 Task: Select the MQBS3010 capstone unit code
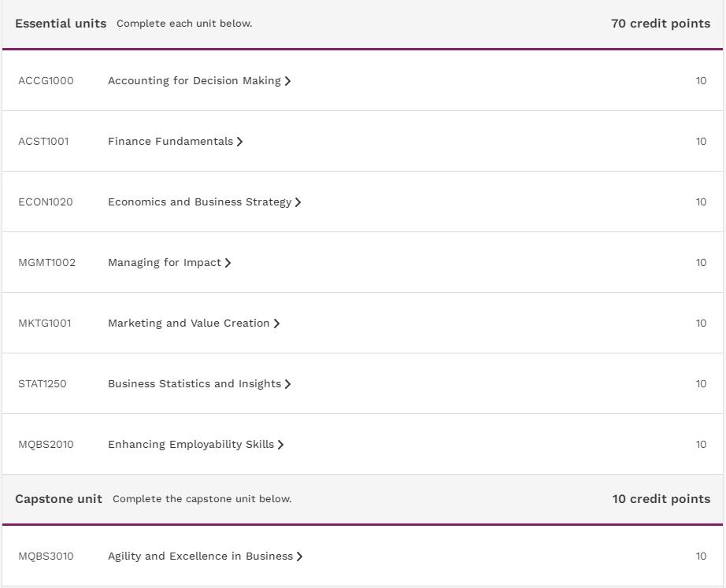tap(46, 556)
